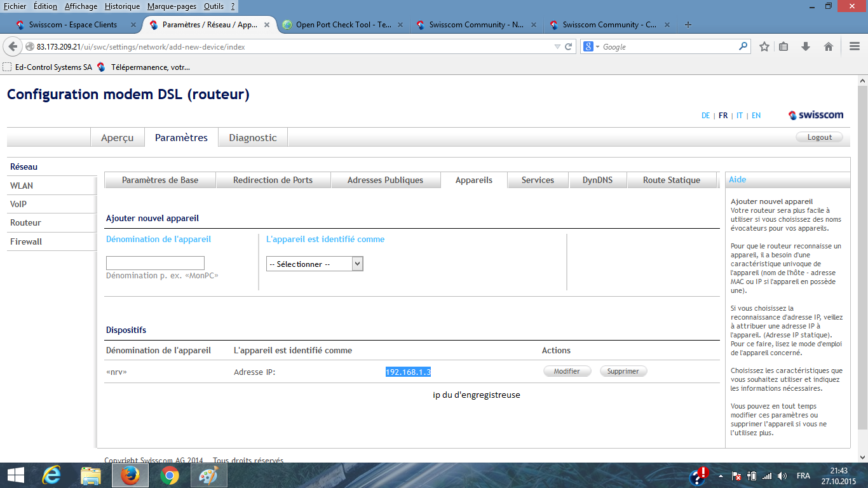Show hidden system tray icons arrow
Screen dimensions: 868x488
coord(721,476)
